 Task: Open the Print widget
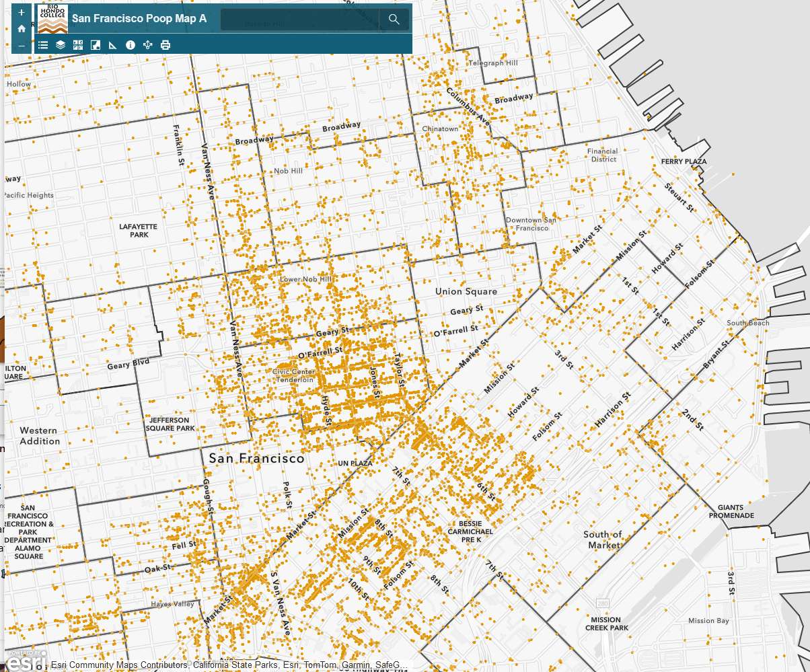(x=165, y=45)
